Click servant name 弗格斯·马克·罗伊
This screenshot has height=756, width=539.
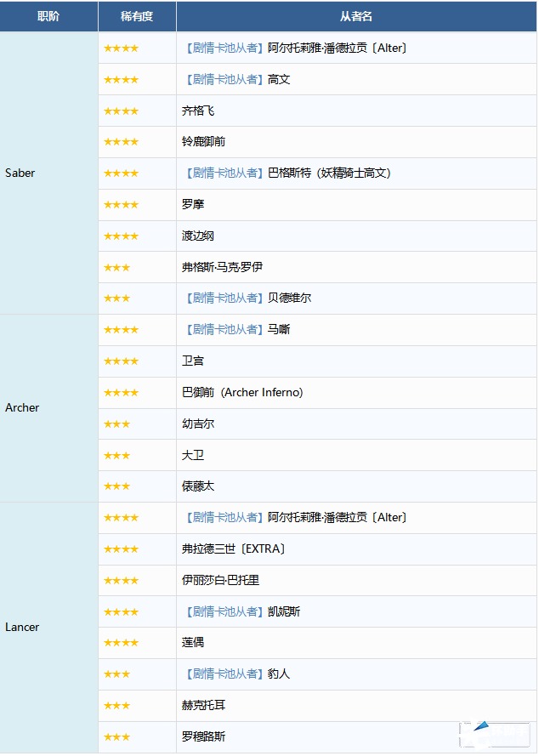(x=222, y=267)
